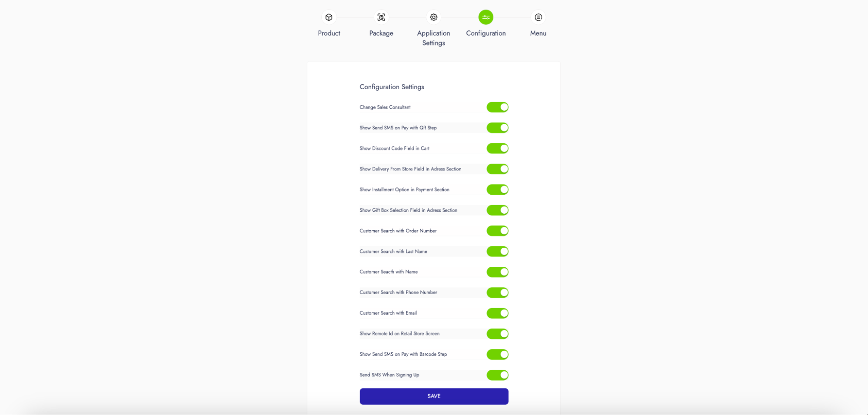Turn off Customer Search with Phone Number
868x415 pixels.
point(497,292)
